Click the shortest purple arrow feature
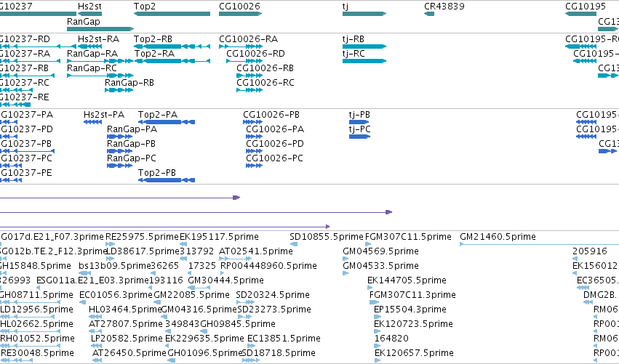 pos(120,198)
